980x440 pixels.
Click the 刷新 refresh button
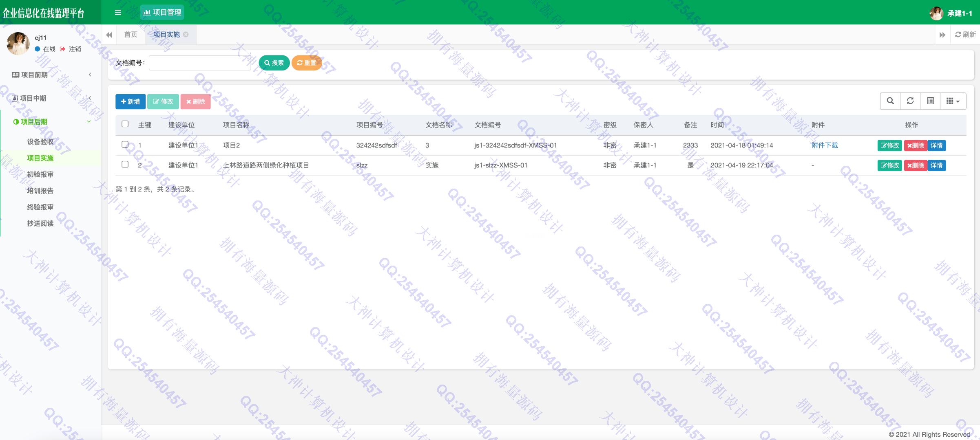click(965, 35)
